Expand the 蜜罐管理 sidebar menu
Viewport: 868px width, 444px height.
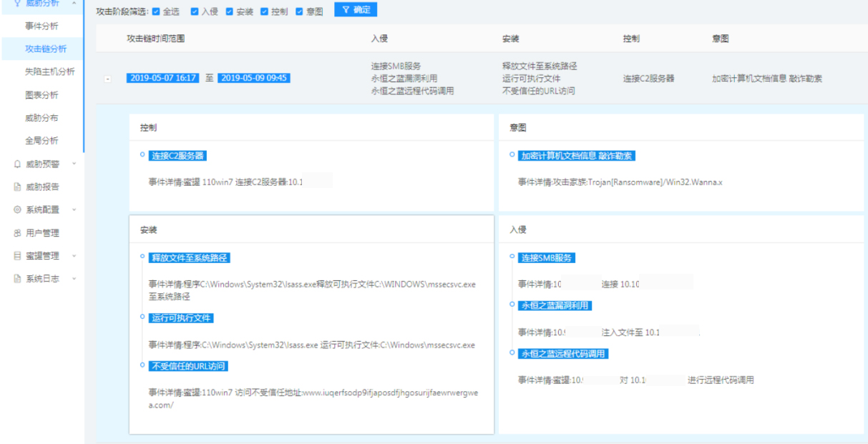click(x=74, y=257)
